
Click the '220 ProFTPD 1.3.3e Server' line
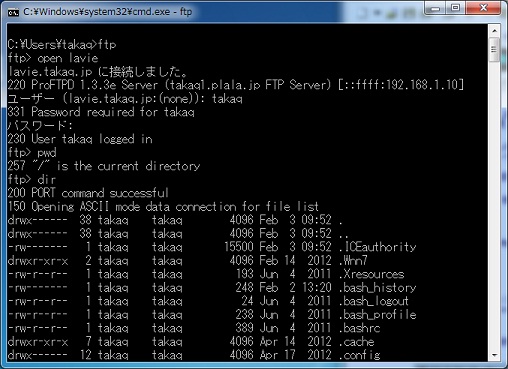click(236, 85)
